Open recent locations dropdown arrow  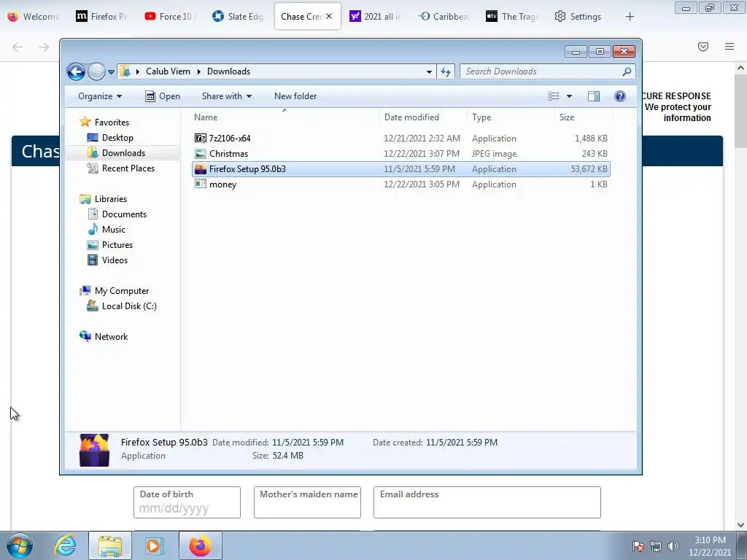(x=111, y=72)
